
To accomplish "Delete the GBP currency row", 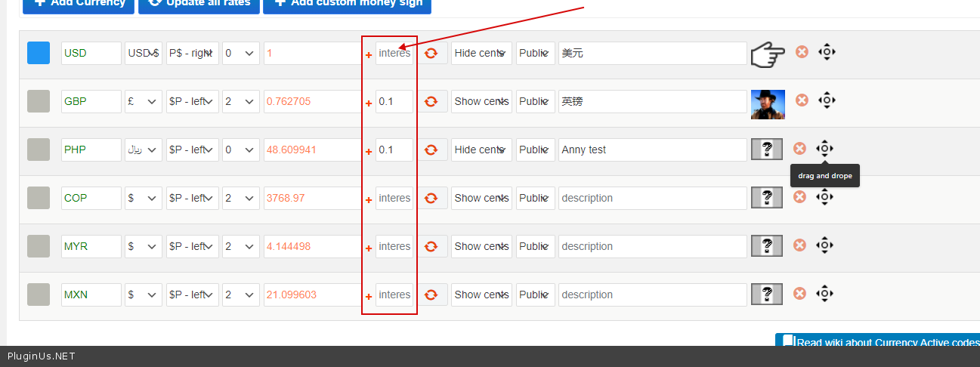I will click(802, 100).
